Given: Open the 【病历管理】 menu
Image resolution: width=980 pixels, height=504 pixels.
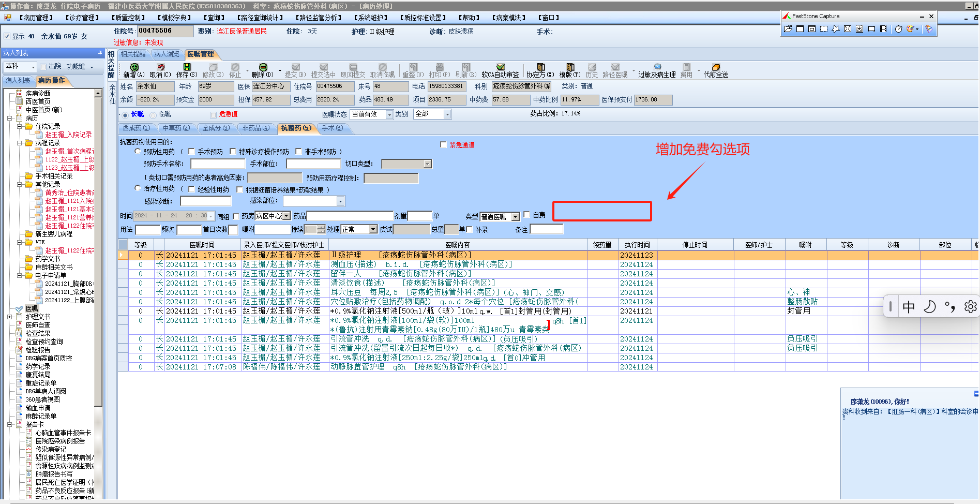Looking at the screenshot, I should click(x=36, y=18).
